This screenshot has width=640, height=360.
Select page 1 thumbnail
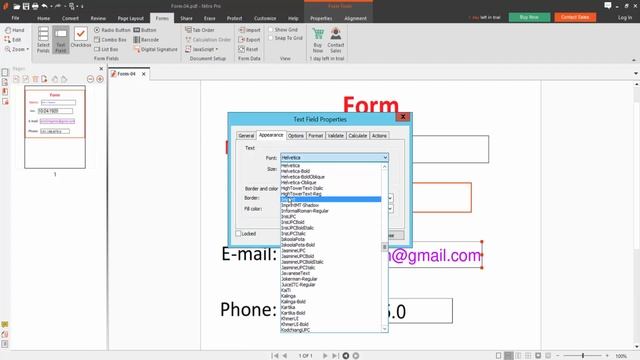(x=55, y=127)
